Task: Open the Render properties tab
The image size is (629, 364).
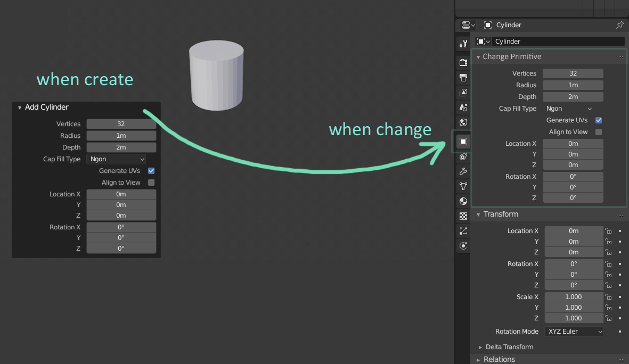Action: click(463, 63)
